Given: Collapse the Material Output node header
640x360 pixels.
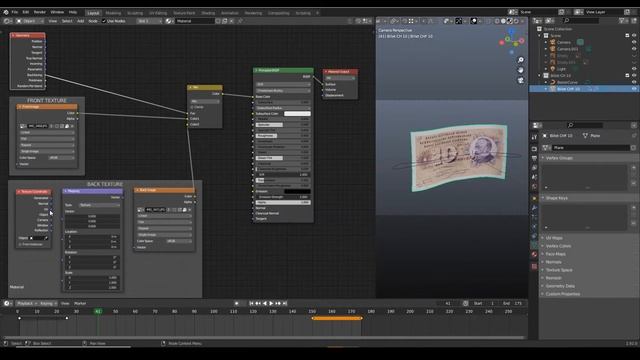Looking at the screenshot, I should [x=326, y=71].
